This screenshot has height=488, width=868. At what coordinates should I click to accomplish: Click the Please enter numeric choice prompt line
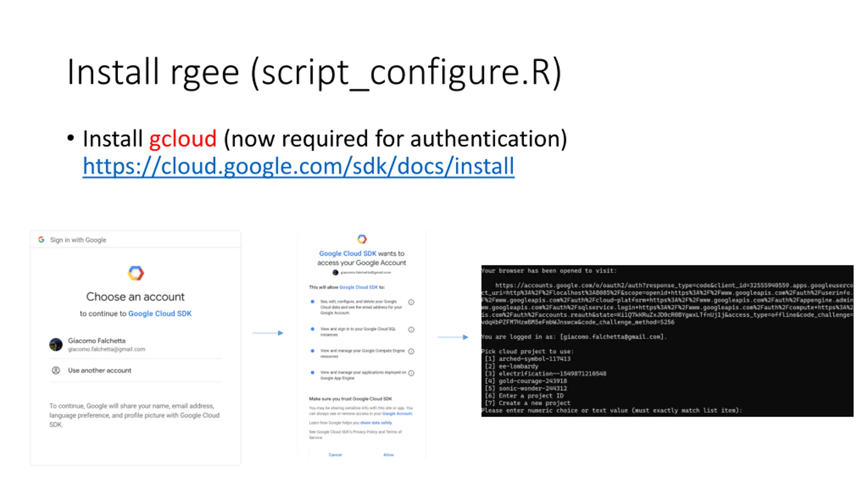click(x=612, y=411)
